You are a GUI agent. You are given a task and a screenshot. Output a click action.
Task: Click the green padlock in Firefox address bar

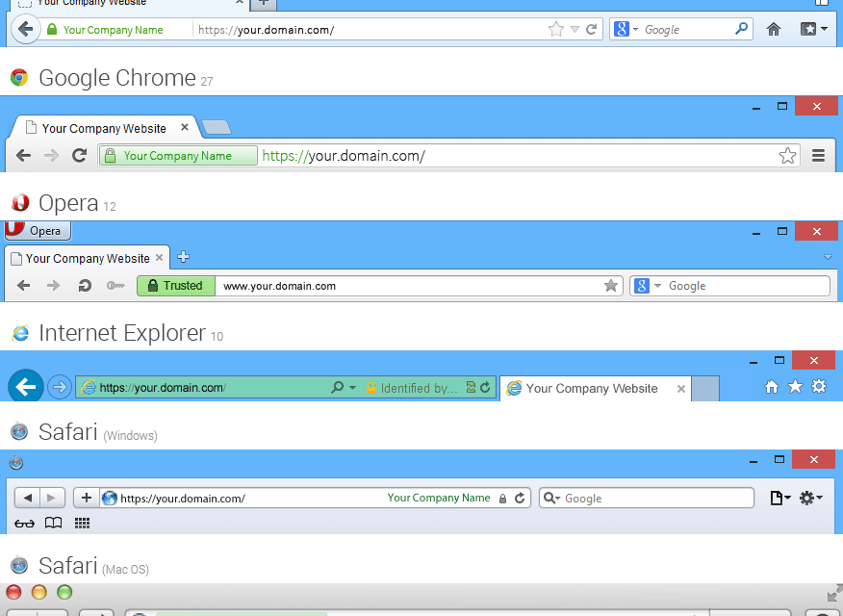tap(52, 29)
